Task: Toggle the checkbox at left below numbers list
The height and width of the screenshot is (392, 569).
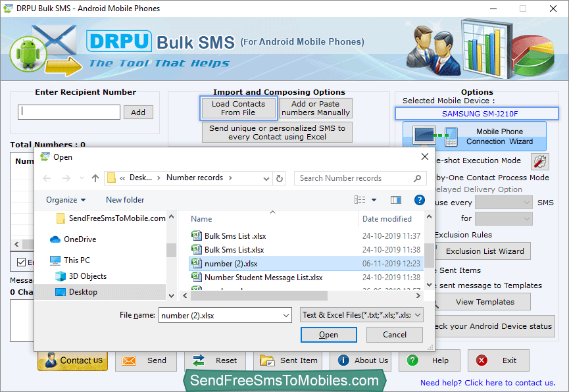Action: tap(22, 262)
